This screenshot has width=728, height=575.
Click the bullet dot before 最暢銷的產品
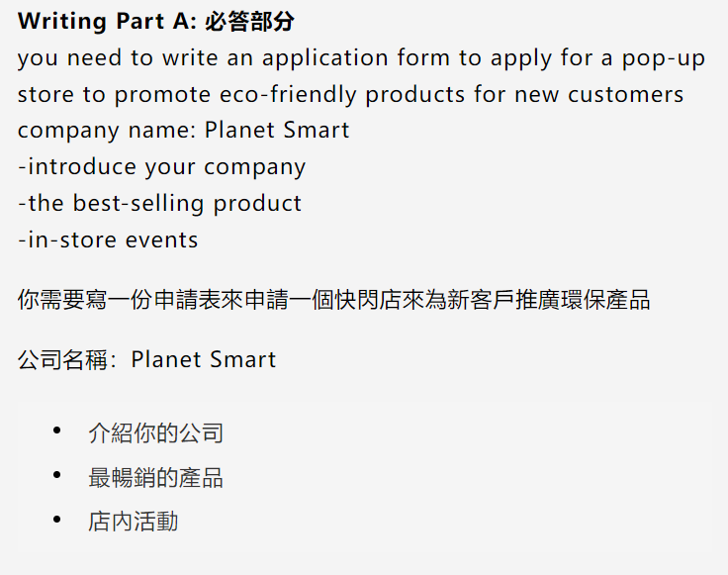(x=57, y=475)
